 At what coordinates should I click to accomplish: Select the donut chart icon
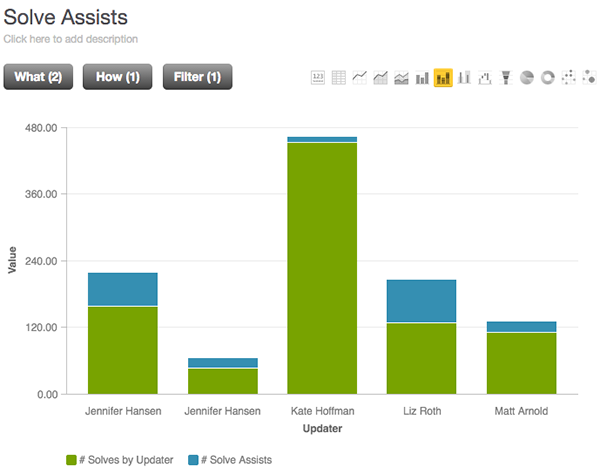pyautogui.click(x=547, y=77)
